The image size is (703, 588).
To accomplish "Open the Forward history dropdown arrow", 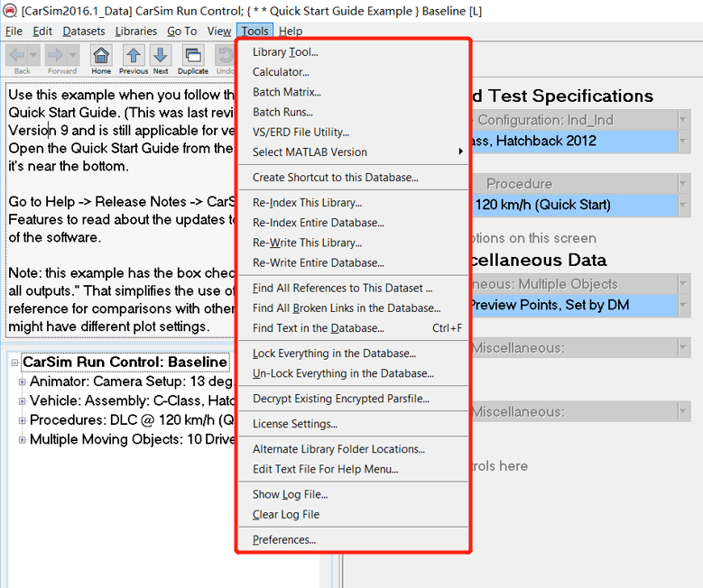I will click(72, 56).
